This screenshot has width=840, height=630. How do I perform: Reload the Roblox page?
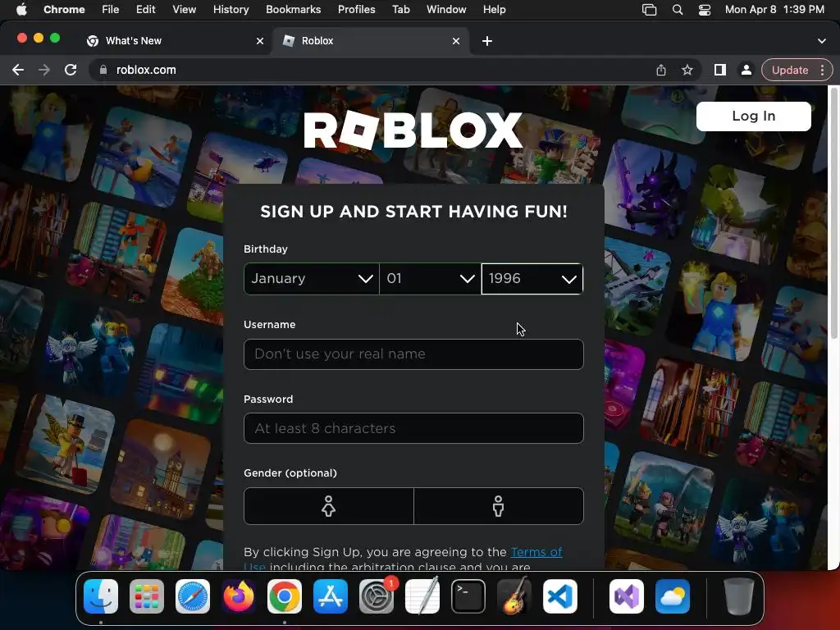coord(71,70)
